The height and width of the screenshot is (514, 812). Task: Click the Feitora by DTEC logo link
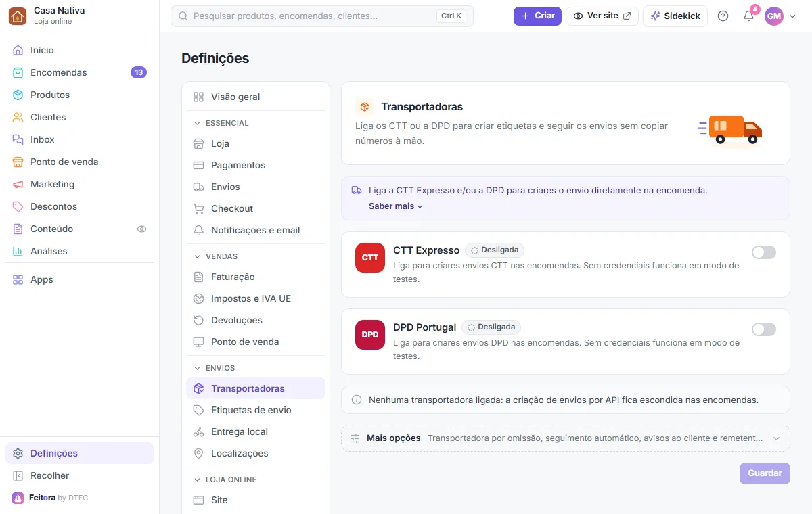coord(50,498)
